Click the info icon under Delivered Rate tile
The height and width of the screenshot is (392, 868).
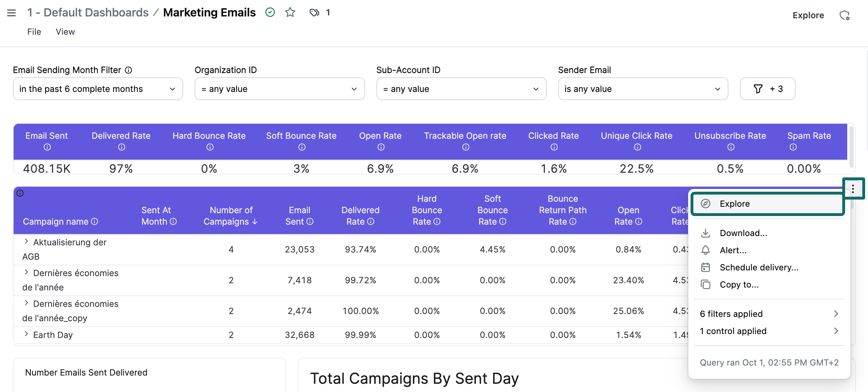tap(121, 147)
